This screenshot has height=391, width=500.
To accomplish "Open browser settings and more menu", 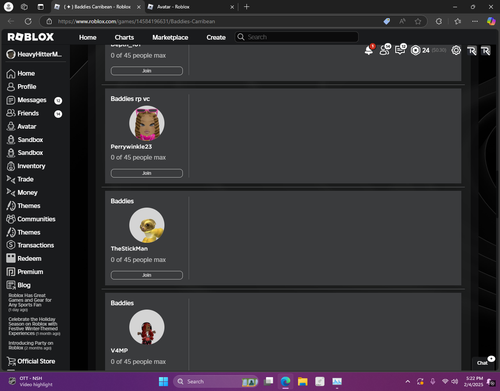I will click(x=475, y=21).
